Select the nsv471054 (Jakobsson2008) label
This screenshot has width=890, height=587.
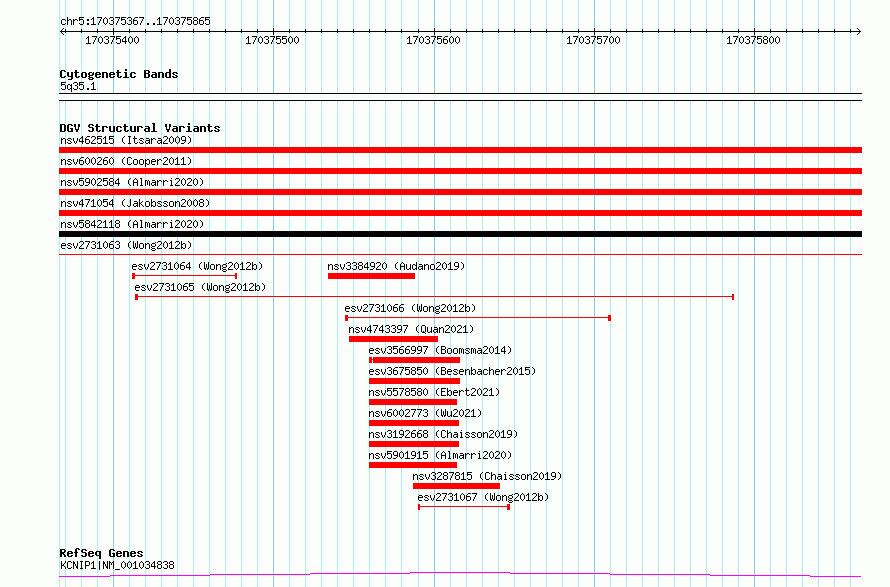coord(135,203)
